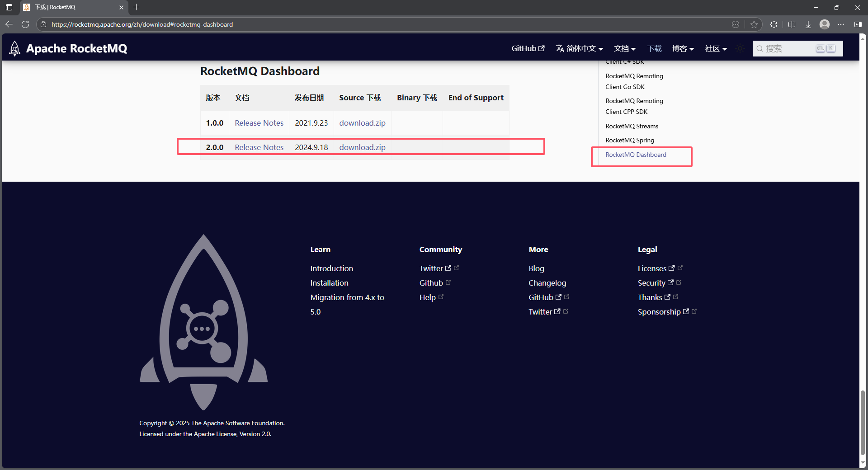Screen dimensions: 868x470
Task: Open RocketMQ Streams from sidebar
Action: pyautogui.click(x=632, y=126)
